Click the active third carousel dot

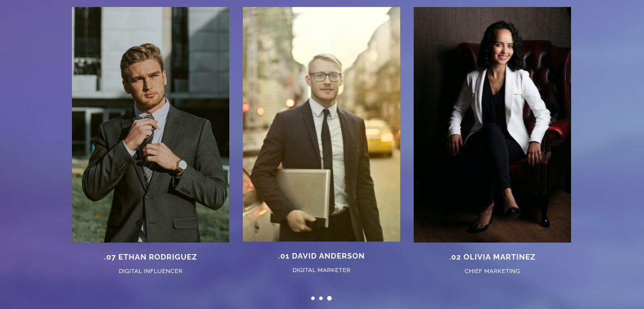329,298
